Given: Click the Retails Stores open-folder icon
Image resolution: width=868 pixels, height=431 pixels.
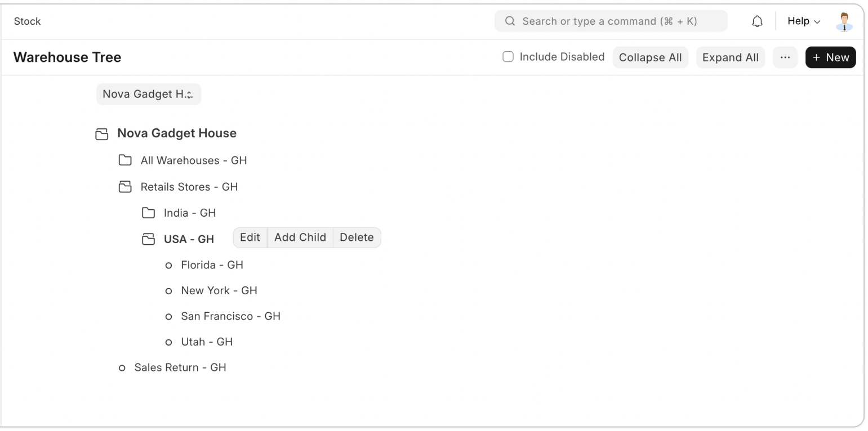Looking at the screenshot, I should 125,187.
